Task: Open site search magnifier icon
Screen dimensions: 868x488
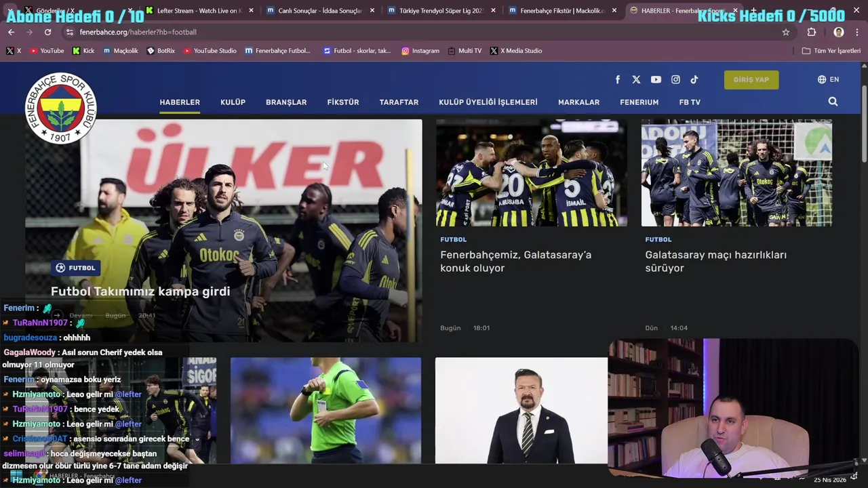Action: (x=833, y=102)
